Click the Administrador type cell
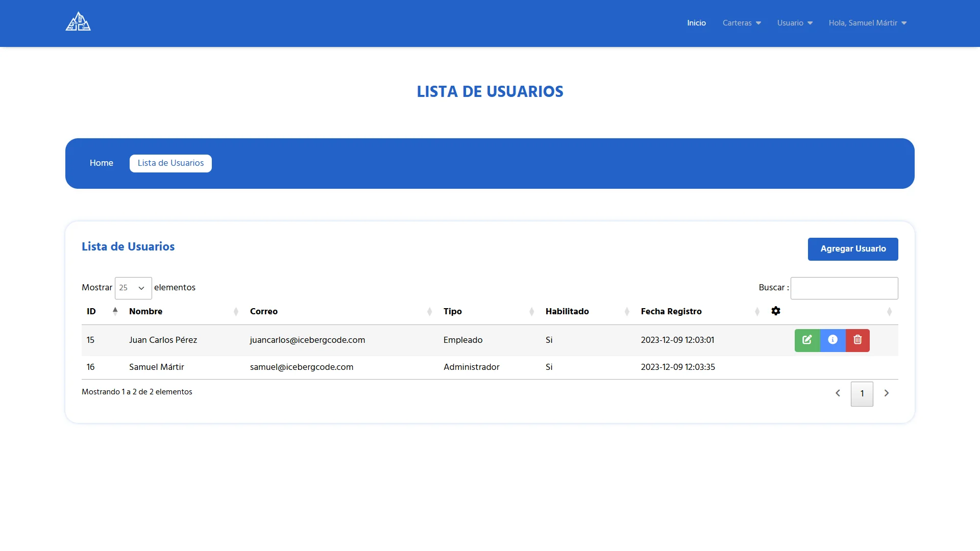This screenshot has width=980, height=551. (472, 367)
